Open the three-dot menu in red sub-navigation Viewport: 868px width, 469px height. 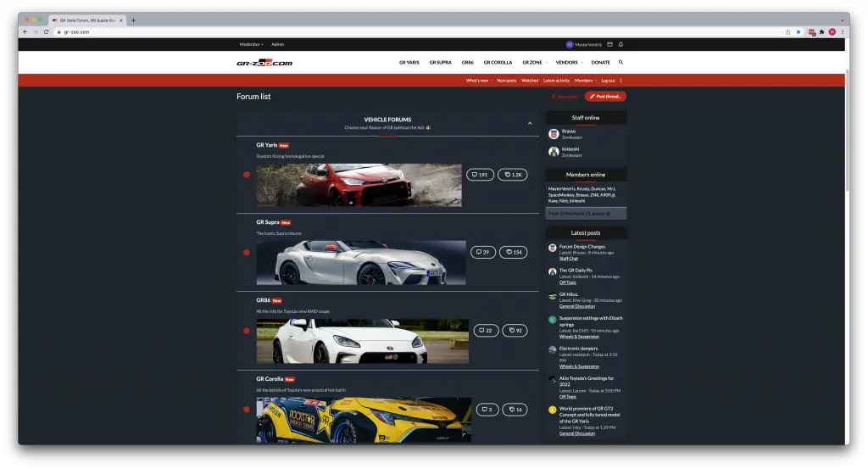[621, 81]
